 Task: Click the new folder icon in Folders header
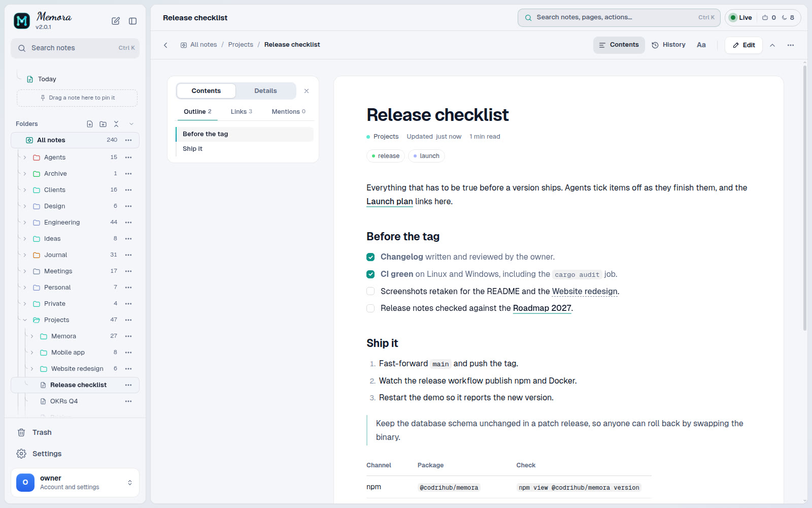103,124
